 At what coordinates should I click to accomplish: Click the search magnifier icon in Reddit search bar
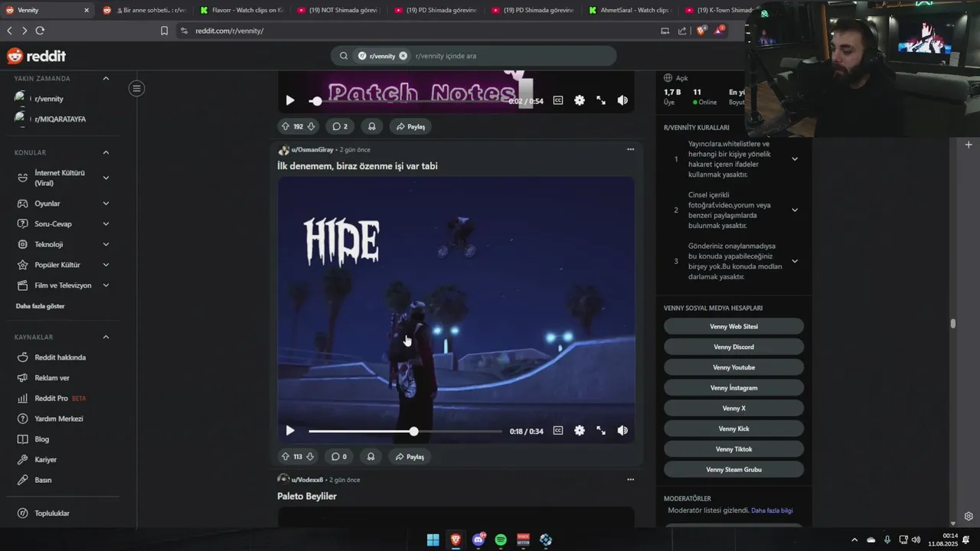click(x=344, y=56)
